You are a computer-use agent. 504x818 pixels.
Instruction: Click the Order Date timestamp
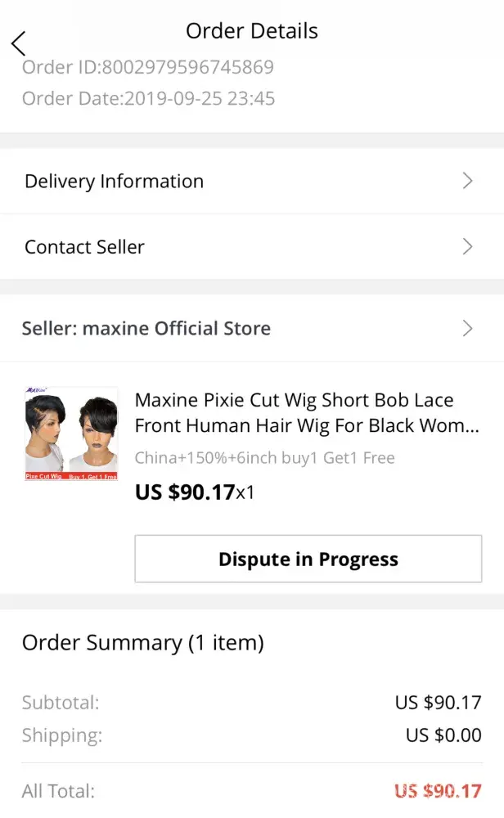point(148,99)
